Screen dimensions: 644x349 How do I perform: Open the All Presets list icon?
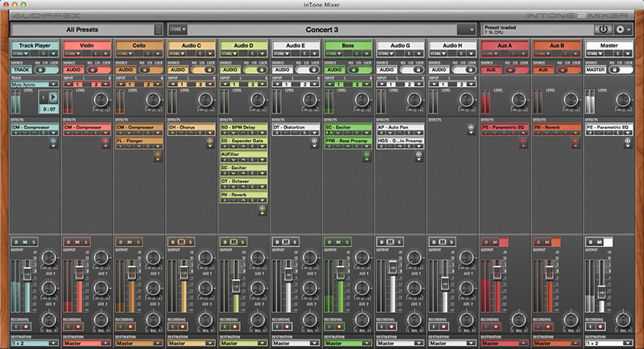click(158, 29)
